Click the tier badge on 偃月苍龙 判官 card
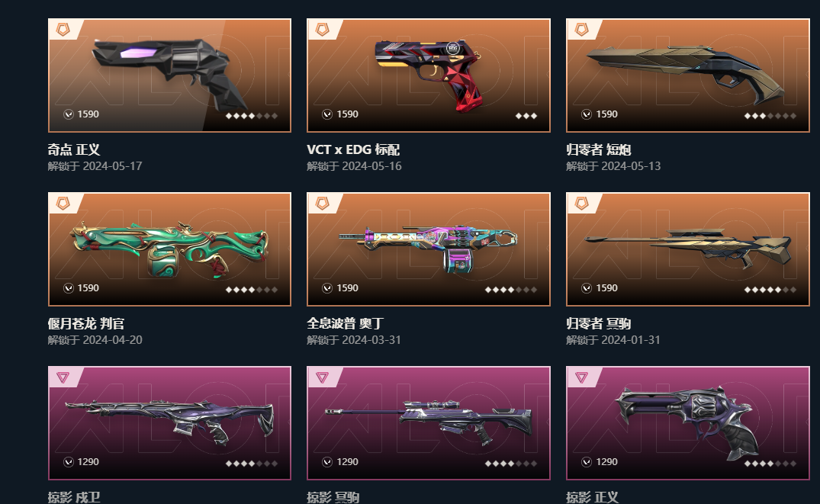The image size is (820, 504). [x=63, y=204]
